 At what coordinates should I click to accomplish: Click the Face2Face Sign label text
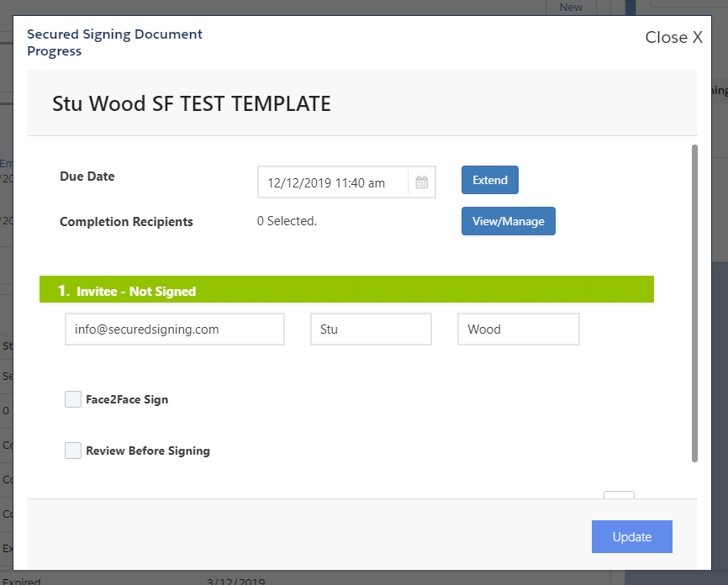point(127,399)
